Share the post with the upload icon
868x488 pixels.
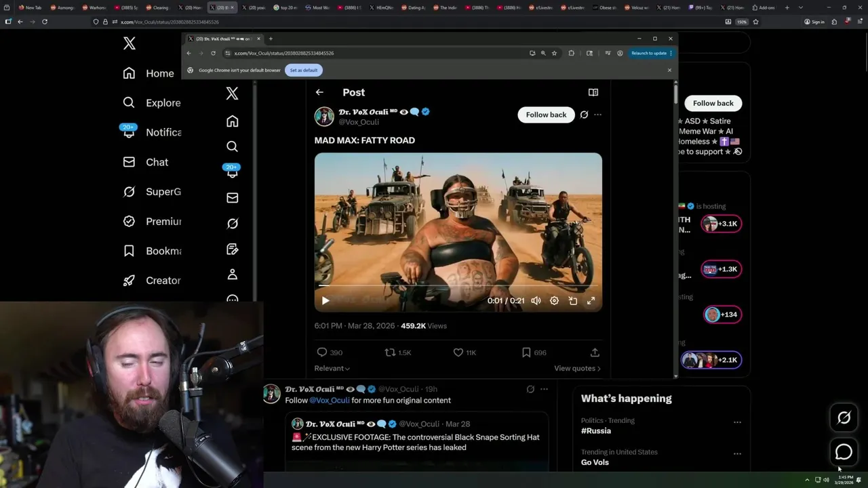pos(595,352)
